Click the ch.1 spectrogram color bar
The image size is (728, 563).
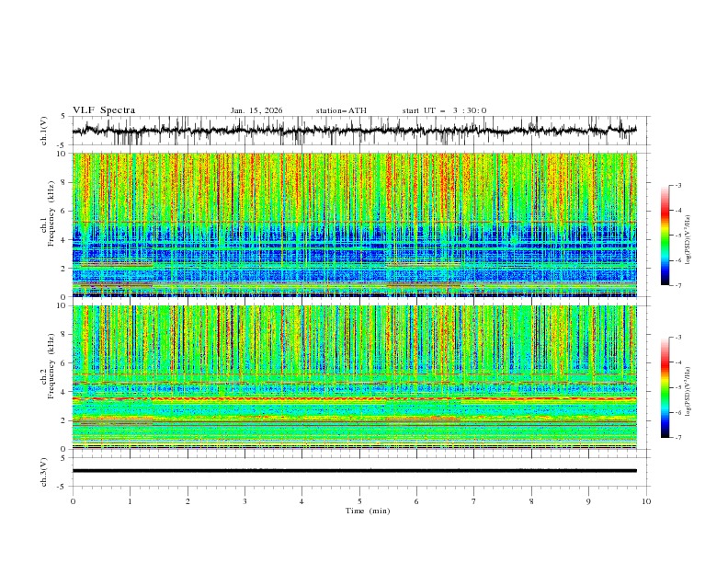point(665,236)
